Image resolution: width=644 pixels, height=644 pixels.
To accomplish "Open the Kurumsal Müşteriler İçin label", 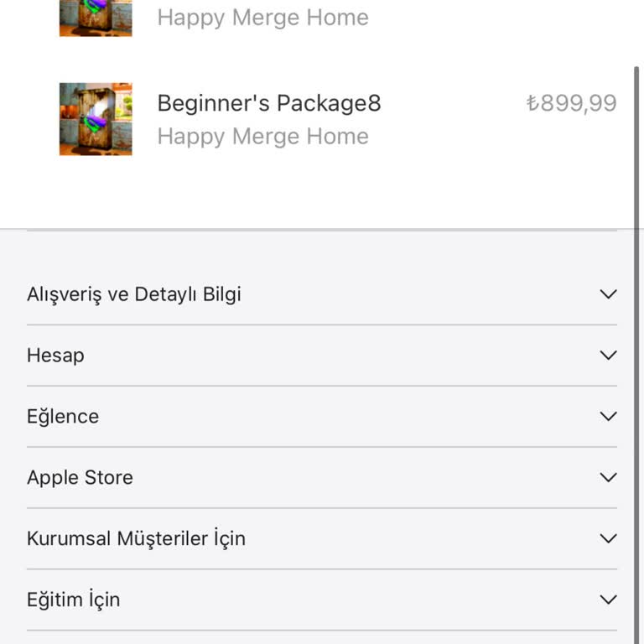I will 136,538.
